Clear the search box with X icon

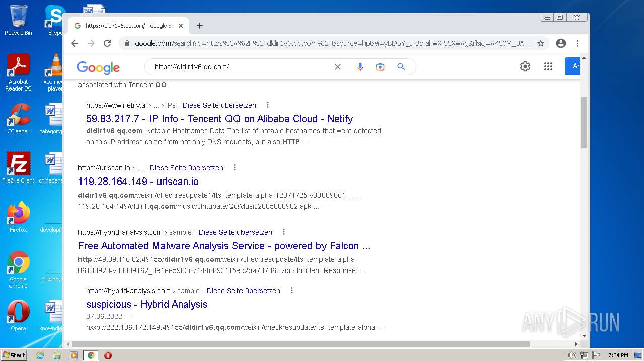(338, 67)
